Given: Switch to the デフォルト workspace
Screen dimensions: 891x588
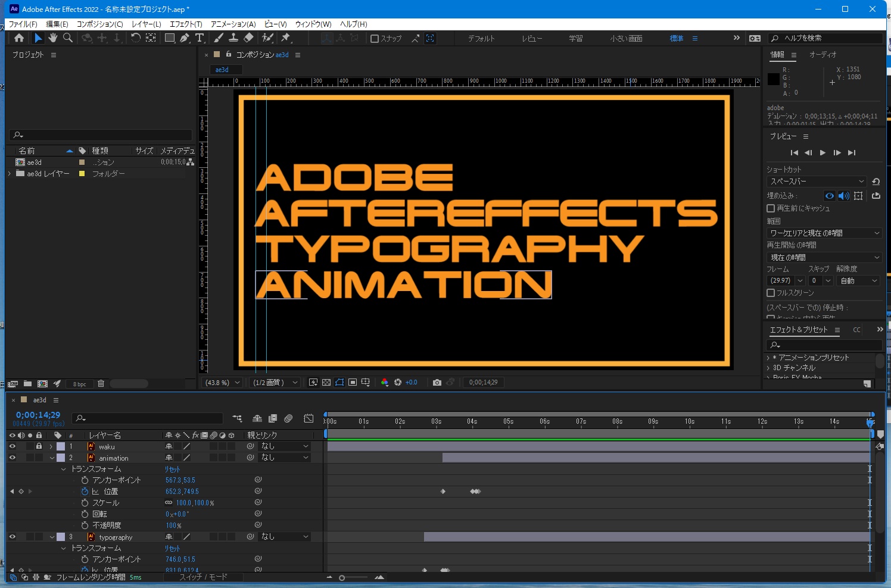Looking at the screenshot, I should (481, 39).
